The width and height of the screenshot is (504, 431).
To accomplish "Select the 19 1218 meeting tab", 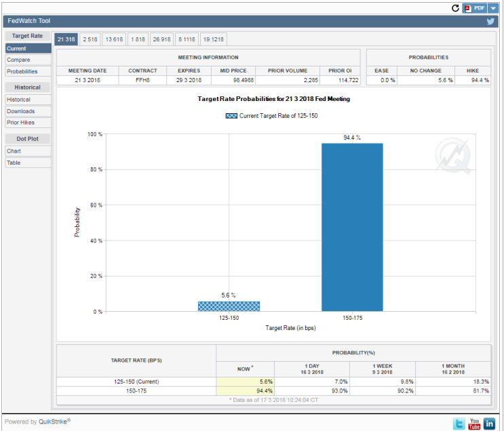I will [214, 39].
